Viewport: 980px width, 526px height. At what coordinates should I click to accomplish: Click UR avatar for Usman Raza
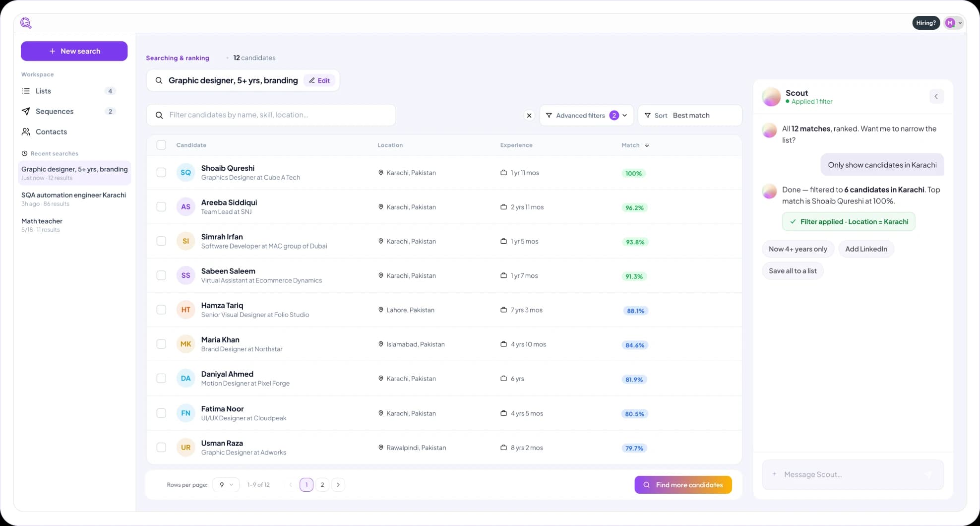185,447
